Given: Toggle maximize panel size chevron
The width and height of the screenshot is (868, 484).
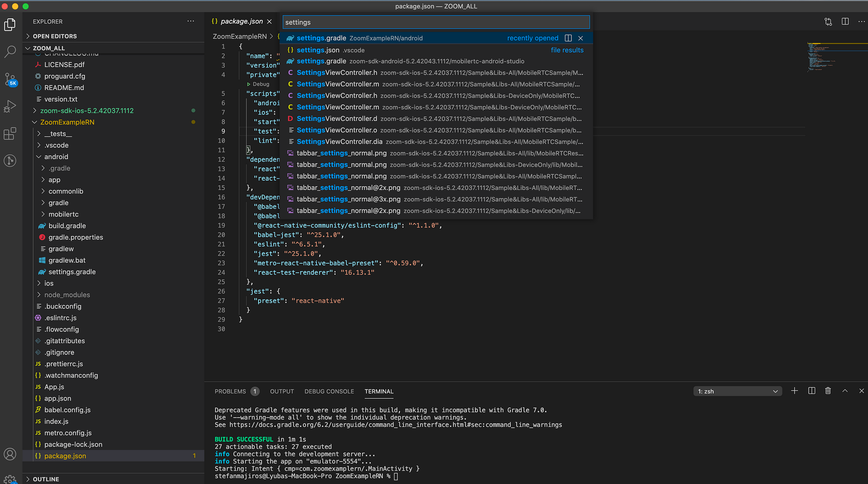Looking at the screenshot, I should (845, 391).
